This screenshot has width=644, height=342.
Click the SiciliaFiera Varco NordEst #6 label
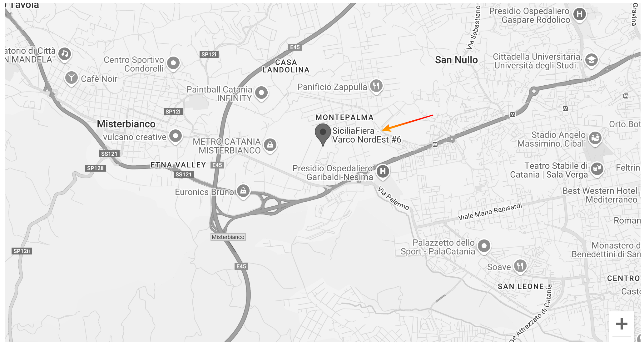(x=367, y=135)
